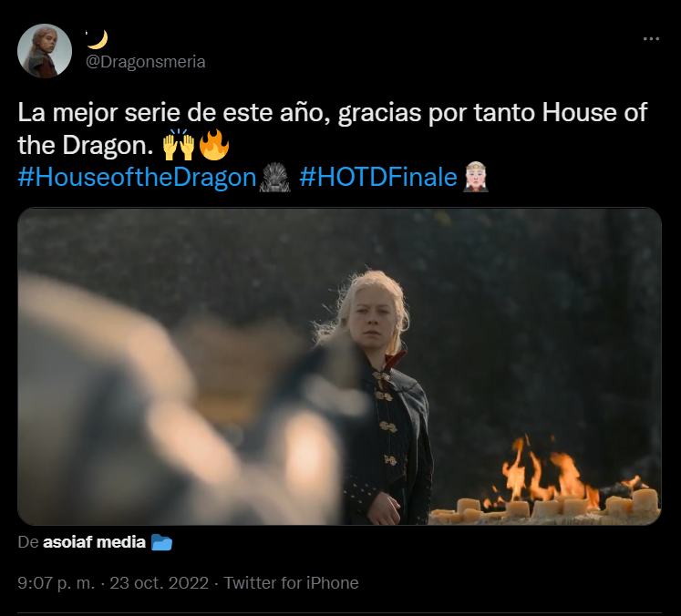Click the raised hands emoji
681x616 pixels.
(x=179, y=145)
